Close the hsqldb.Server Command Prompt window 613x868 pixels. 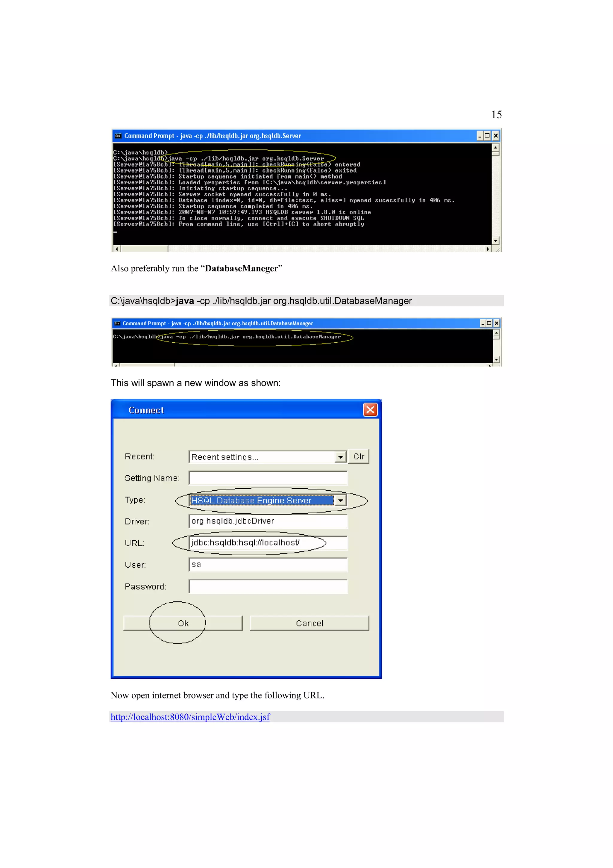tap(496, 136)
